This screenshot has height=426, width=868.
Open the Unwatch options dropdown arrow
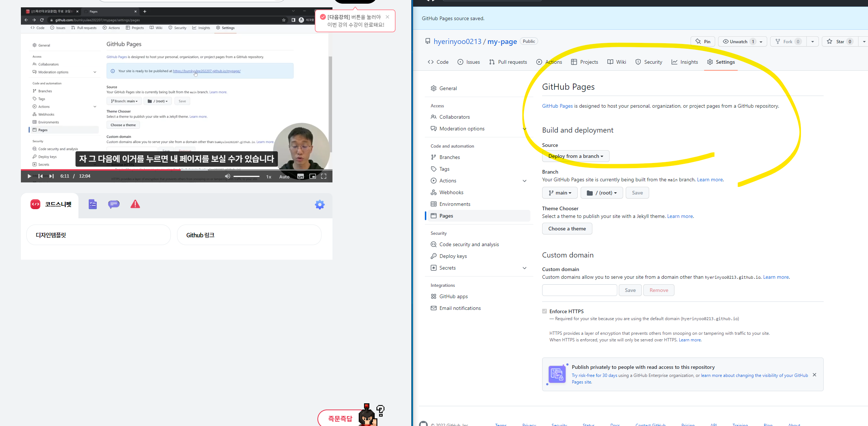pos(761,41)
